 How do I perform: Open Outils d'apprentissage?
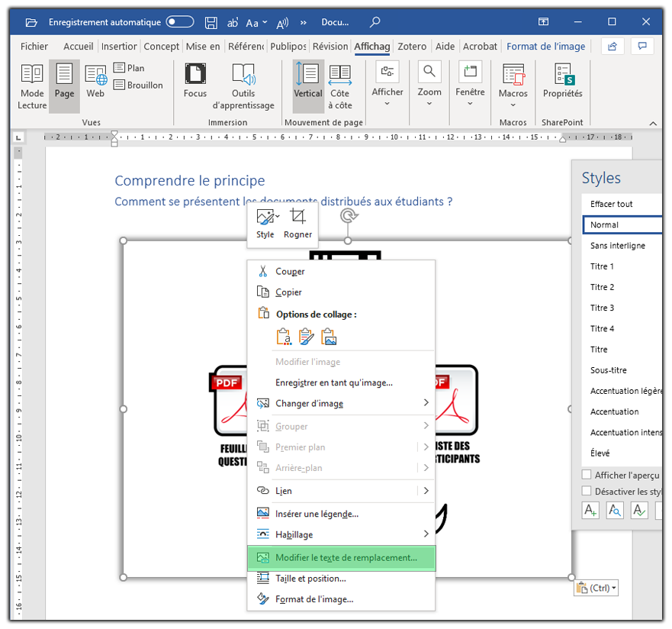pyautogui.click(x=243, y=86)
